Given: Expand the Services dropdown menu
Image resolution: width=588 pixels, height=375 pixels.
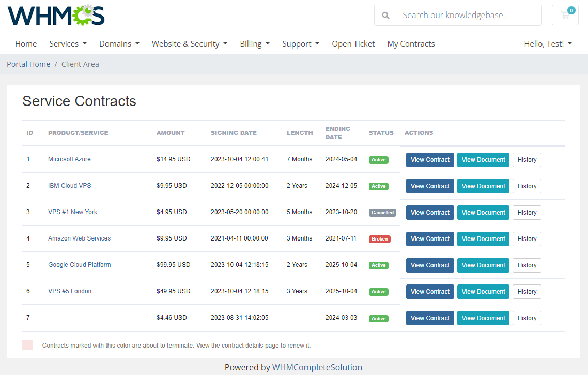Looking at the screenshot, I should pyautogui.click(x=68, y=44).
